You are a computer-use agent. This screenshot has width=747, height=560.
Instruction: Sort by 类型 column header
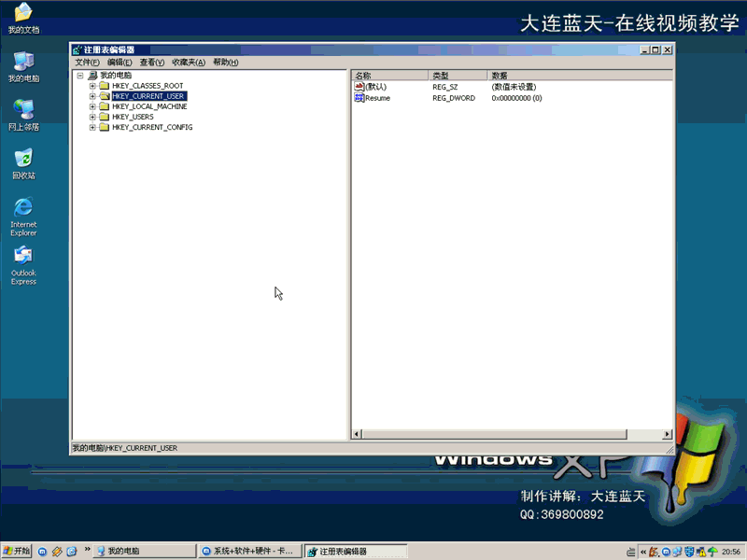458,76
